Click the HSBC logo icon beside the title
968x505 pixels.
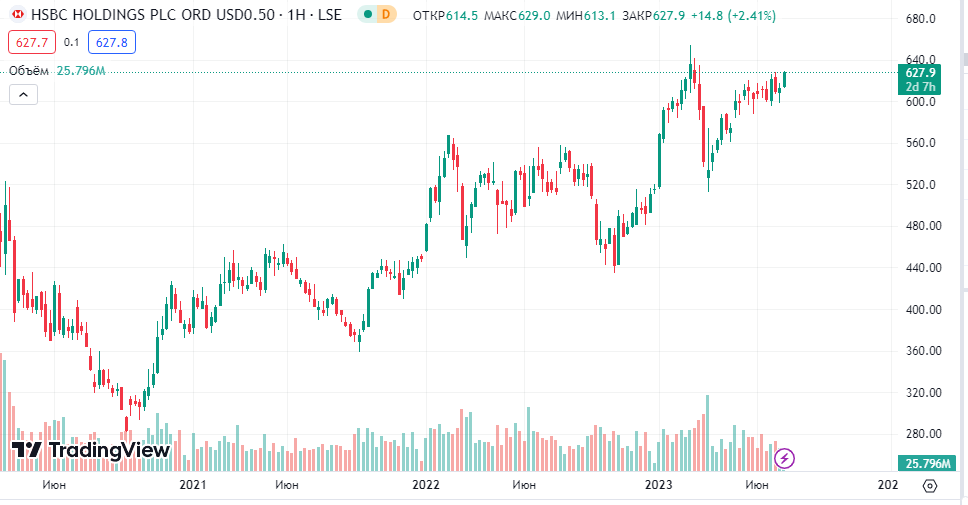[x=18, y=14]
